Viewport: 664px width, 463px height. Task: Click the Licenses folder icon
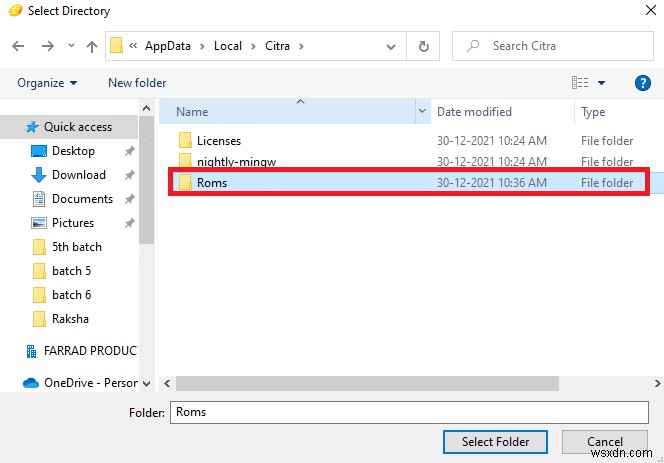[184, 141]
